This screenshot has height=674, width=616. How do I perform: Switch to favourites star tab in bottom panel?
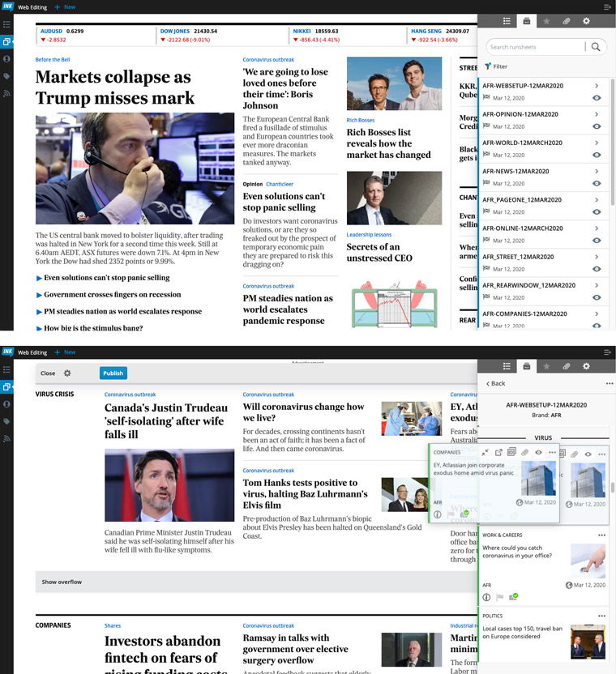546,366
